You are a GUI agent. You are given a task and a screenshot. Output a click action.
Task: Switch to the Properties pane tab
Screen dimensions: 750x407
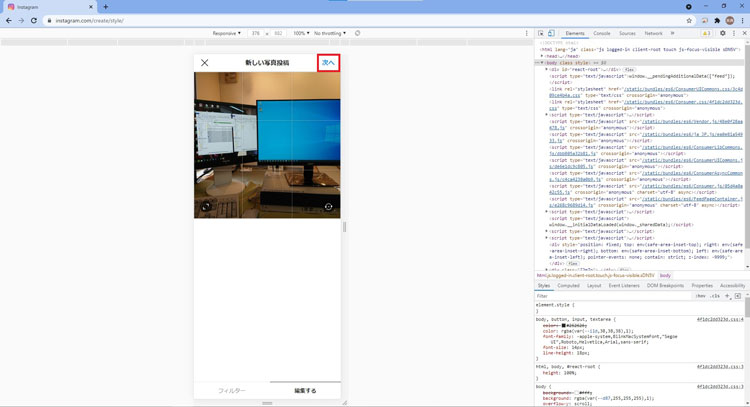point(702,286)
